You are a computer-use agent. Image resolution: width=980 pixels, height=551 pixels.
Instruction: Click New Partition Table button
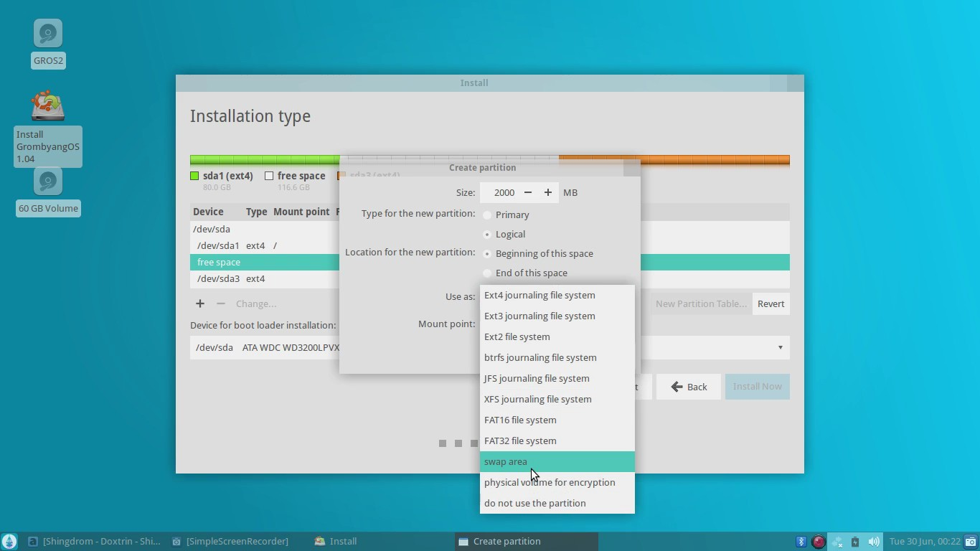point(701,304)
